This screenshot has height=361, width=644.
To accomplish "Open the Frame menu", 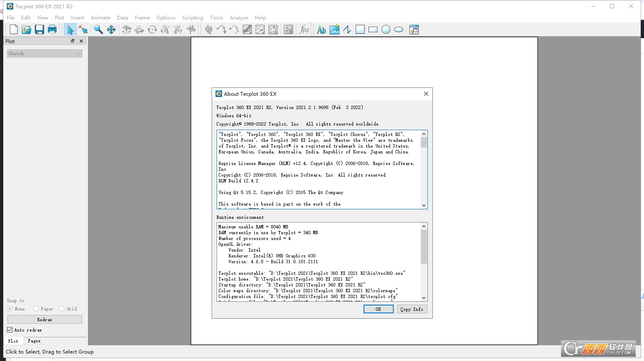I will (x=142, y=18).
